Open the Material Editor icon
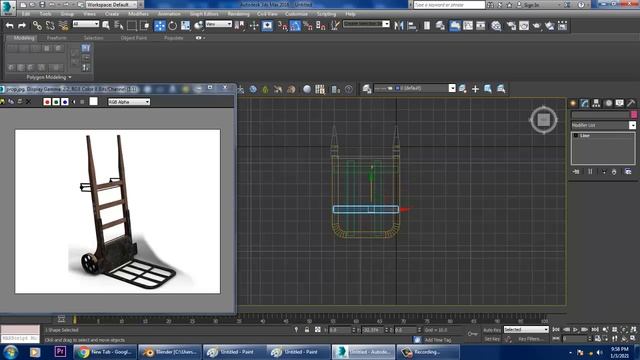 pos(496,26)
